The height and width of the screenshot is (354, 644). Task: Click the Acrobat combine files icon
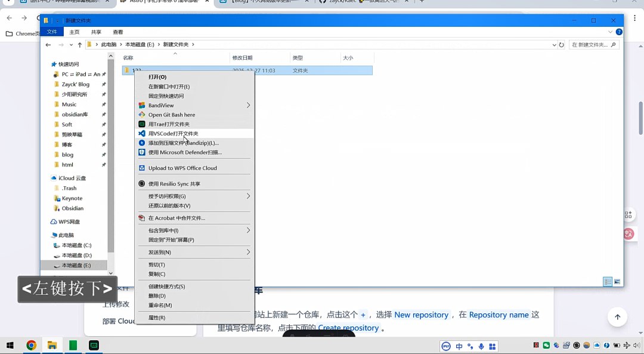tap(142, 218)
